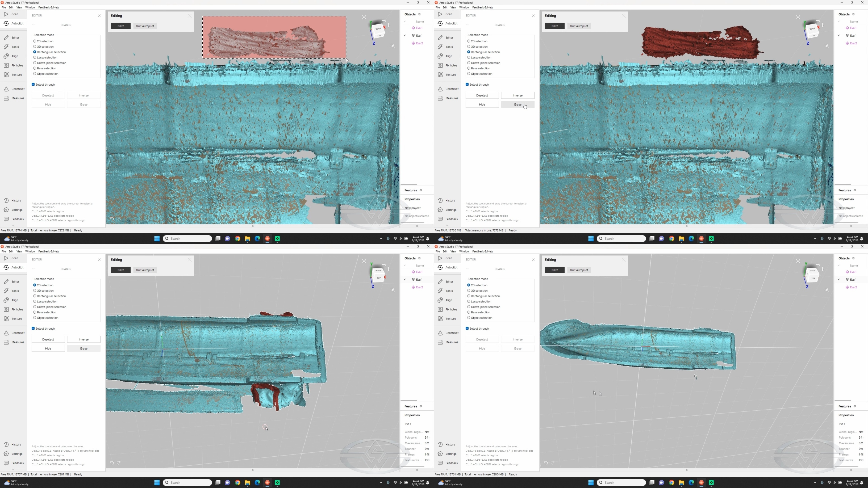868x488 pixels.
Task: Open Window menu in bottom-right window
Action: (x=464, y=251)
